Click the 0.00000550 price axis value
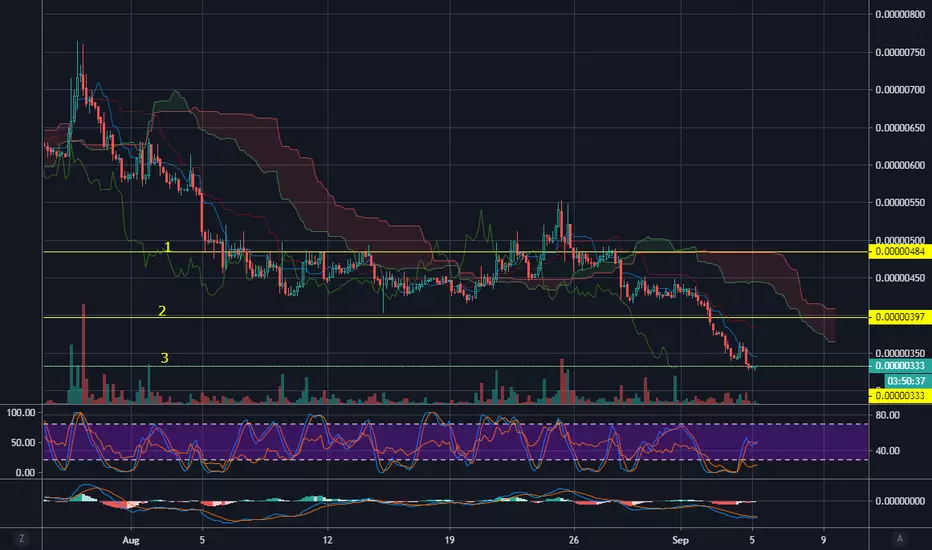The width and height of the screenshot is (932, 550). tap(900, 203)
